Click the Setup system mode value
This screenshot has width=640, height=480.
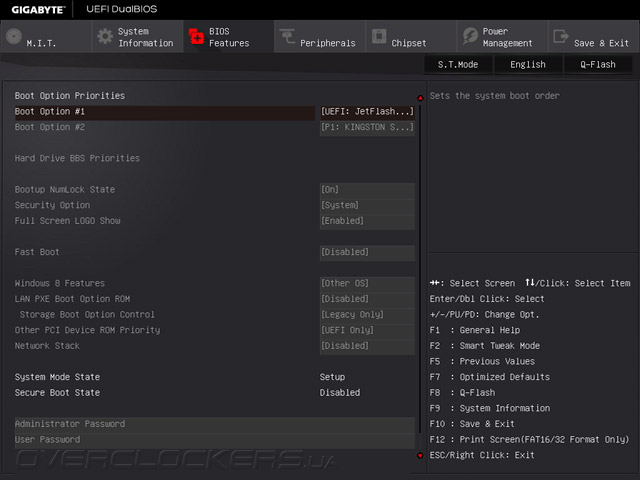(x=332, y=377)
